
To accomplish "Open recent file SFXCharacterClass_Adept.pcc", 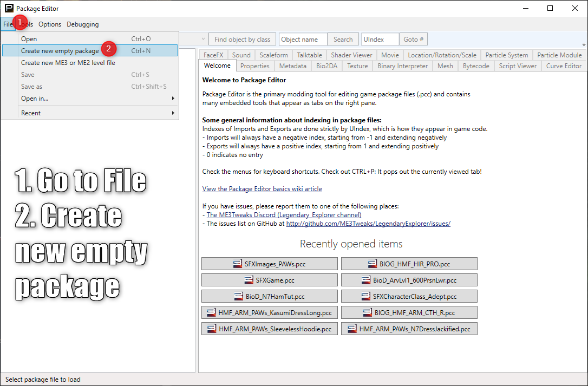I will click(409, 296).
